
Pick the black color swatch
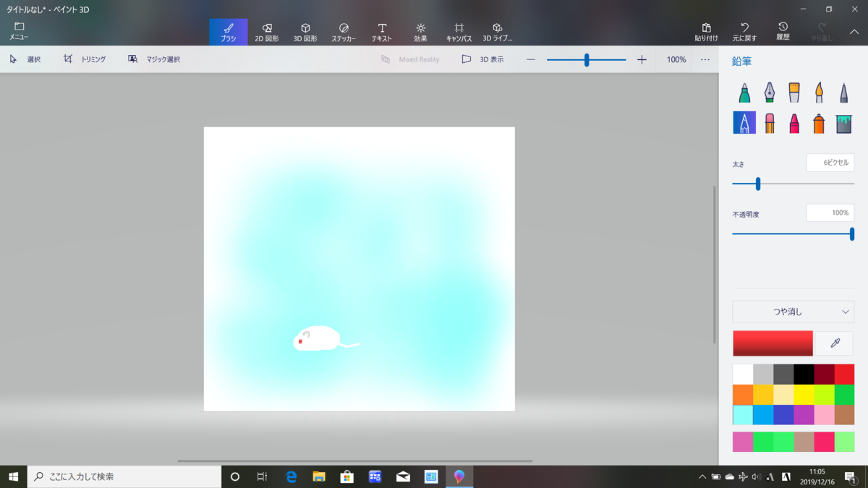coord(804,374)
